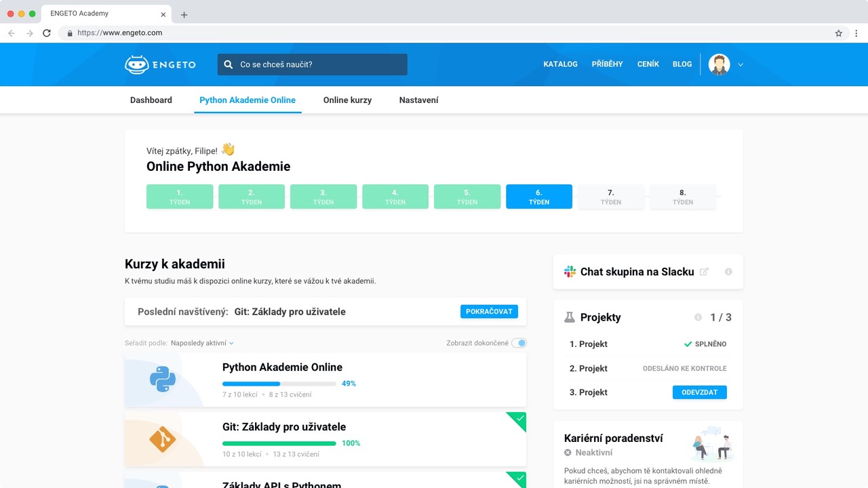This screenshot has width=868, height=488.
Task: Bookmark this page with star icon
Action: pyautogui.click(x=839, y=33)
